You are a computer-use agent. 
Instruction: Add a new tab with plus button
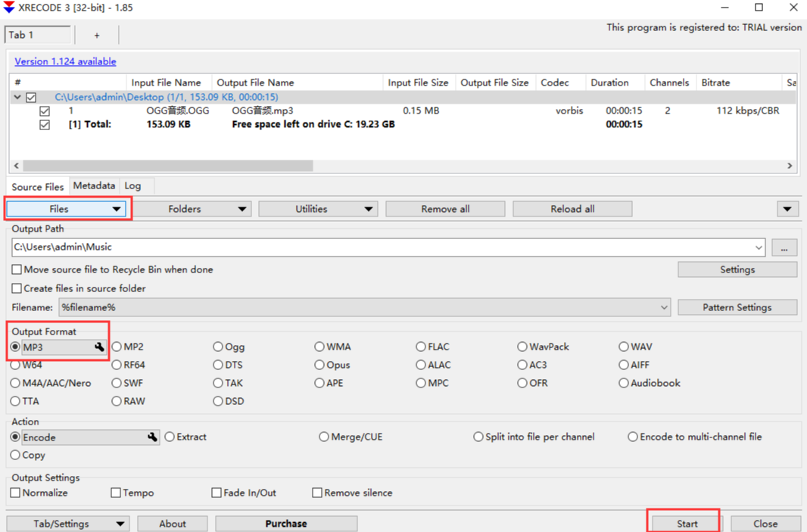[97, 36]
